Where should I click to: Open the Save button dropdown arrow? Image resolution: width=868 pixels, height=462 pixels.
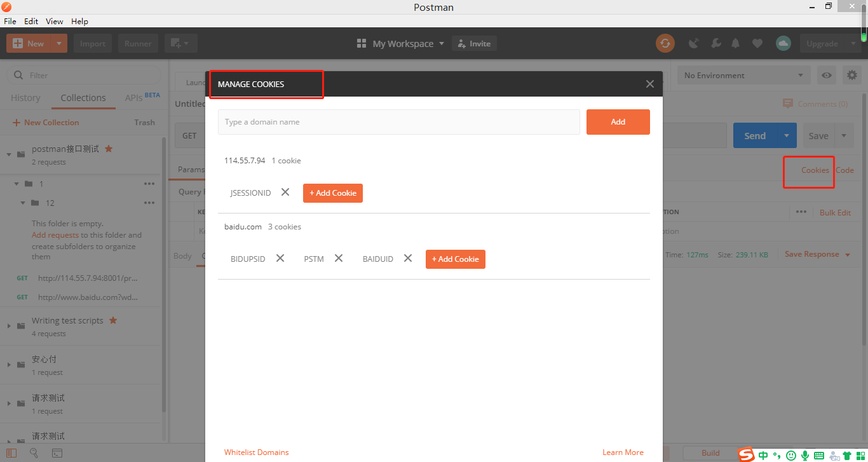coord(844,135)
